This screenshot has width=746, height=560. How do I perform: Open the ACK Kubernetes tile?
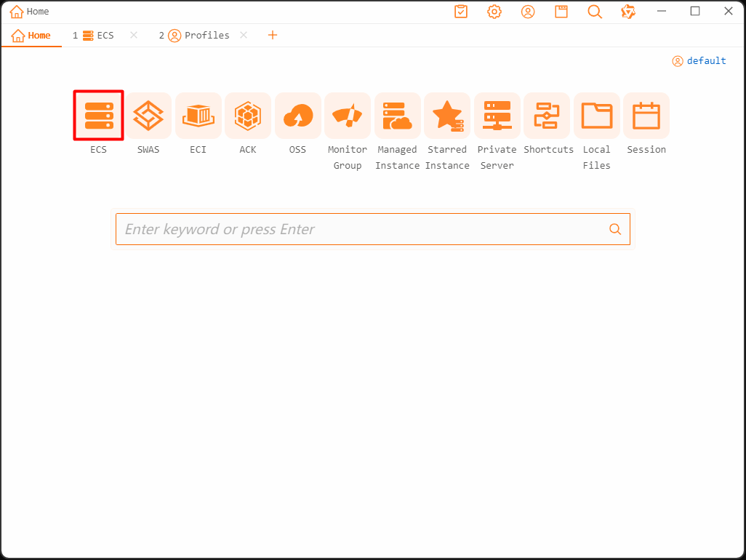click(x=248, y=116)
